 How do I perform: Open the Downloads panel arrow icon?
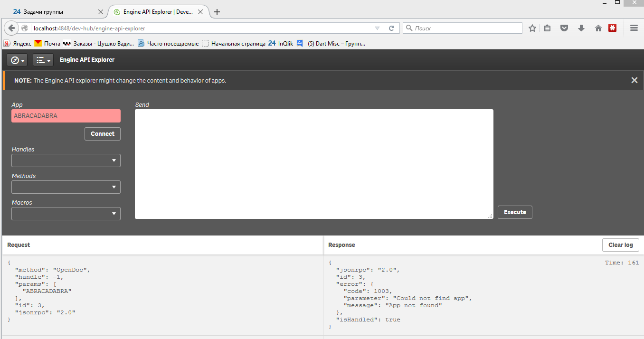pyautogui.click(x=581, y=28)
